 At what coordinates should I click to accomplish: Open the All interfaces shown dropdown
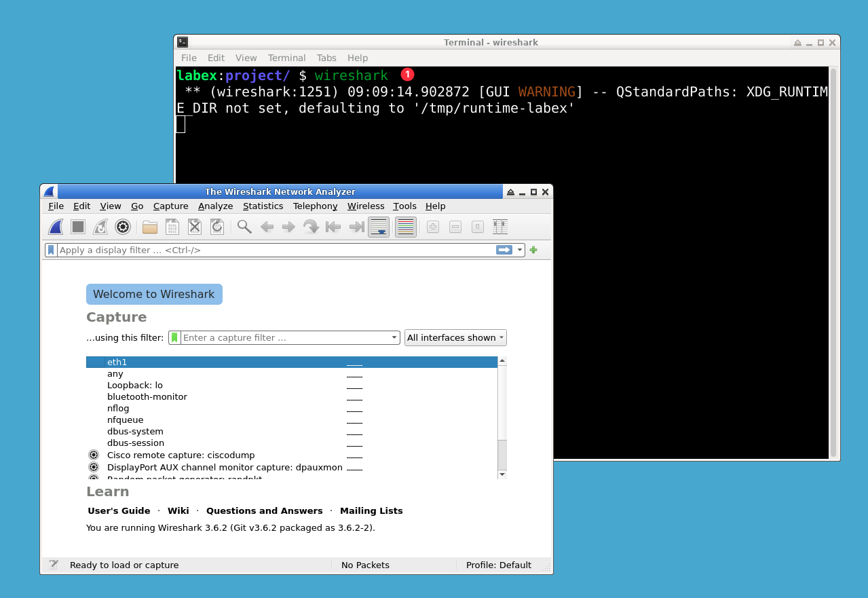coord(455,337)
